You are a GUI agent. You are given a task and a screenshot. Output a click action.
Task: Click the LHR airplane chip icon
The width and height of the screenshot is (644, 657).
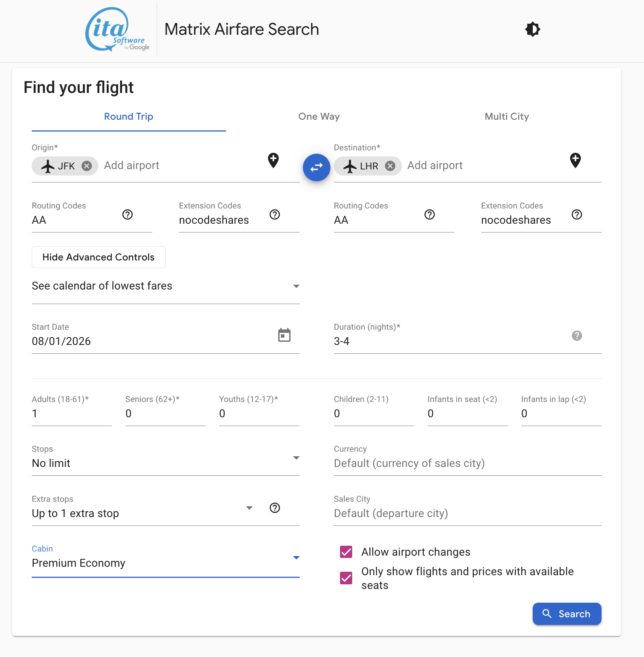350,166
